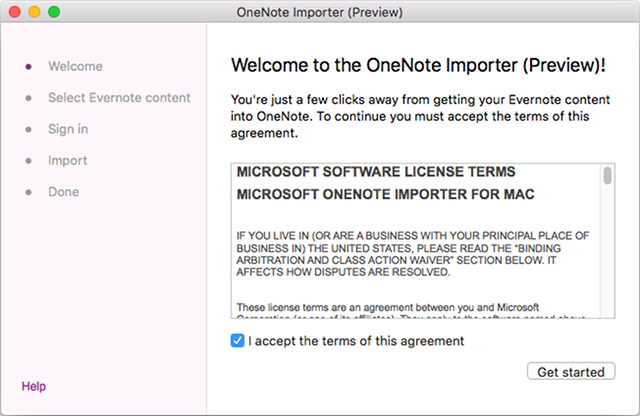Select the Done step in sidebar

pos(64,192)
